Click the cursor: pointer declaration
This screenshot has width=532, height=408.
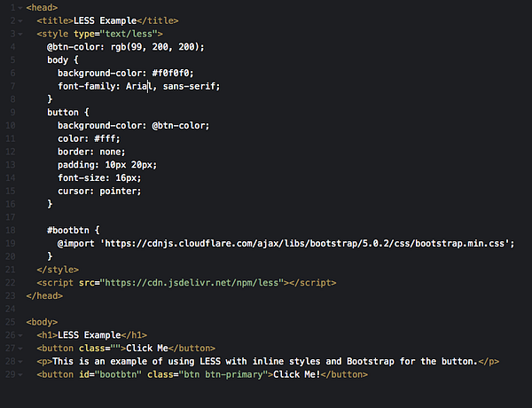(x=99, y=191)
